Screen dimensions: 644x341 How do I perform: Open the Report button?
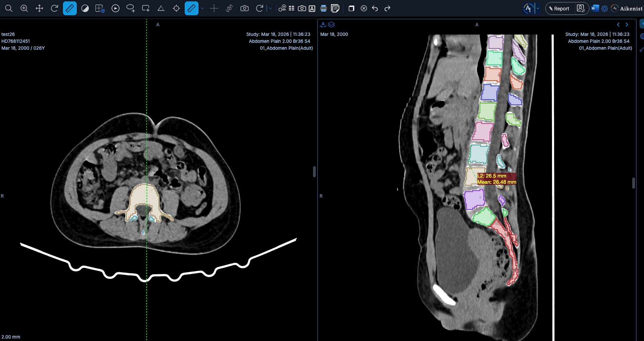tap(560, 9)
